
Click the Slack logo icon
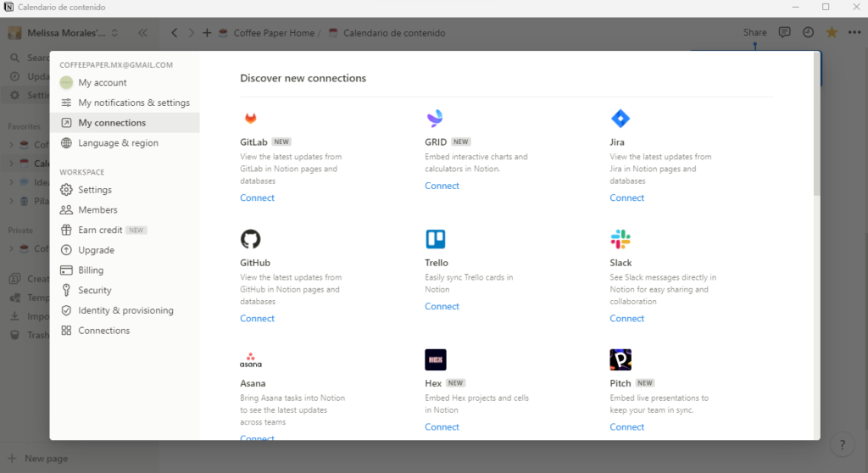[x=620, y=239]
